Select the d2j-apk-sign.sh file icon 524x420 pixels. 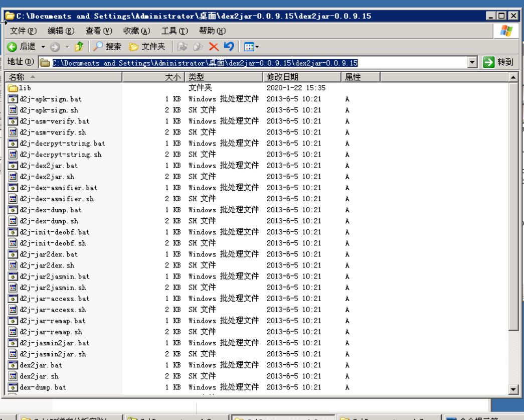[x=13, y=110]
